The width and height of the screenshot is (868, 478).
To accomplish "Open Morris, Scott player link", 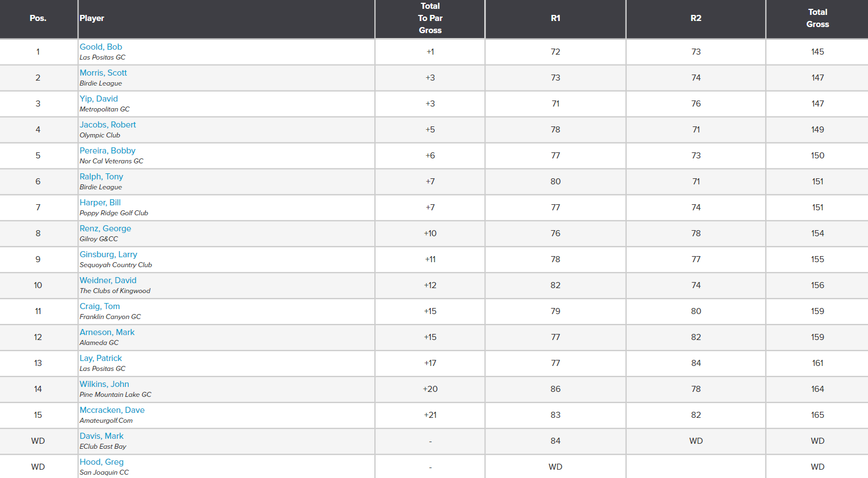I will (x=103, y=73).
